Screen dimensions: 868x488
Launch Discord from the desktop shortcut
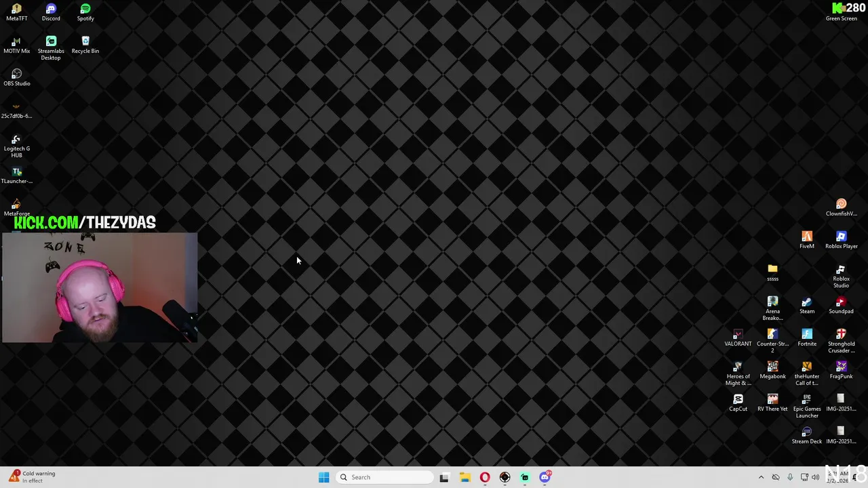coord(51,12)
